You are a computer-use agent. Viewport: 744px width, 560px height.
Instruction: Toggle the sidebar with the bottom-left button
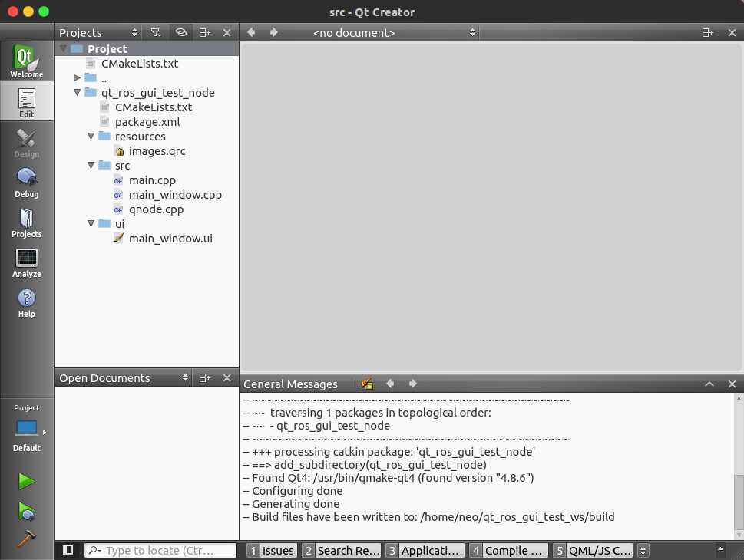(68, 550)
